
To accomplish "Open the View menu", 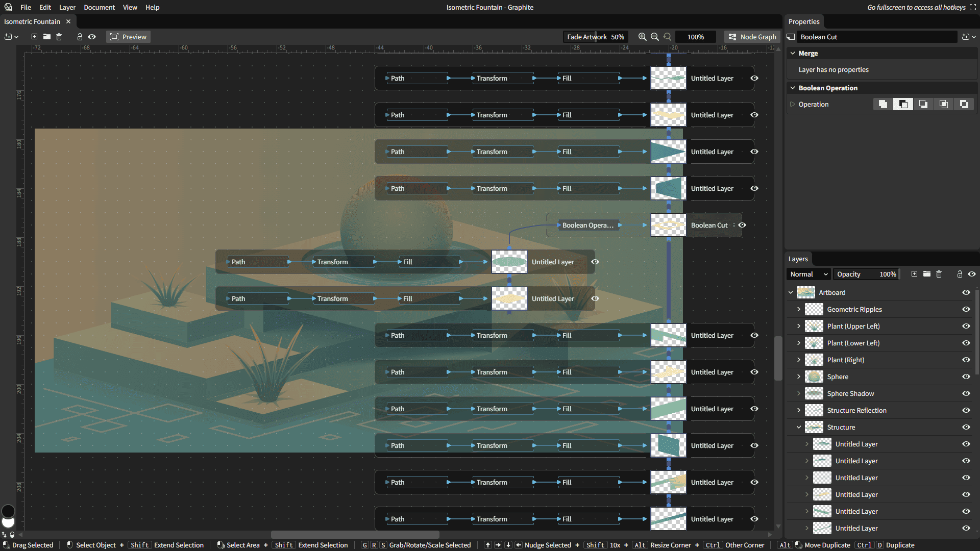I will pyautogui.click(x=130, y=7).
